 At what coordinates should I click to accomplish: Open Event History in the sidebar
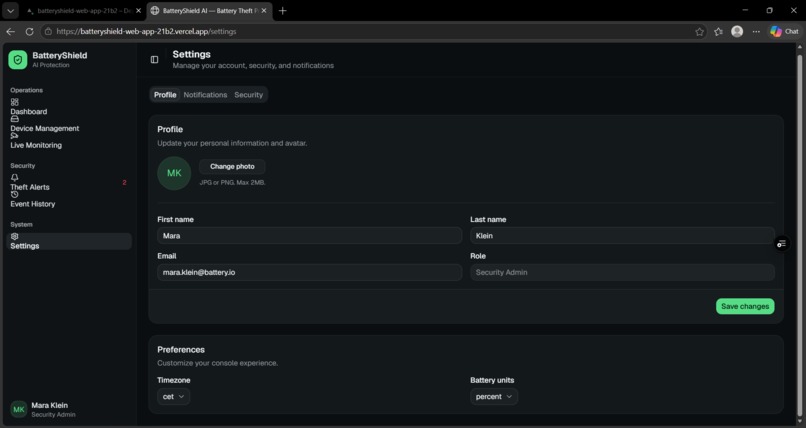click(32, 204)
